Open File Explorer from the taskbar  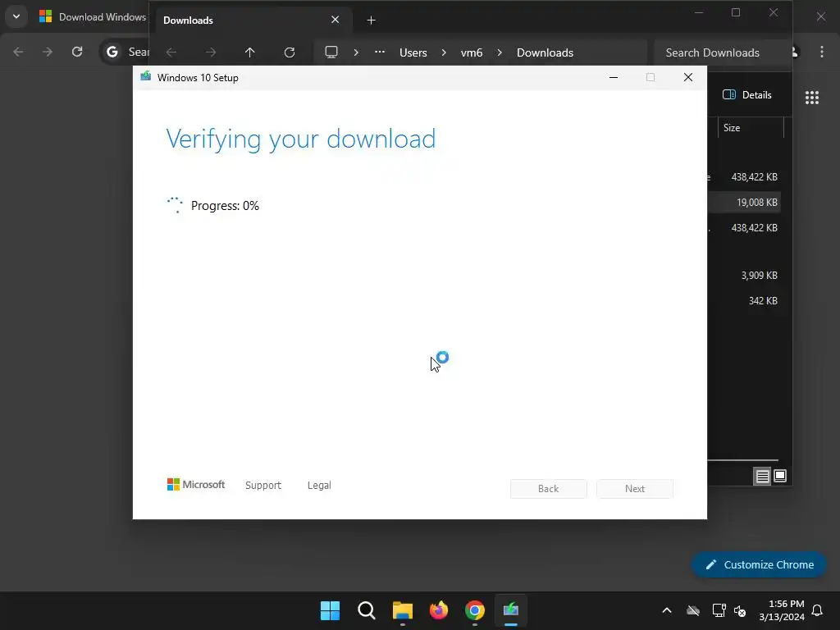pyautogui.click(x=402, y=610)
